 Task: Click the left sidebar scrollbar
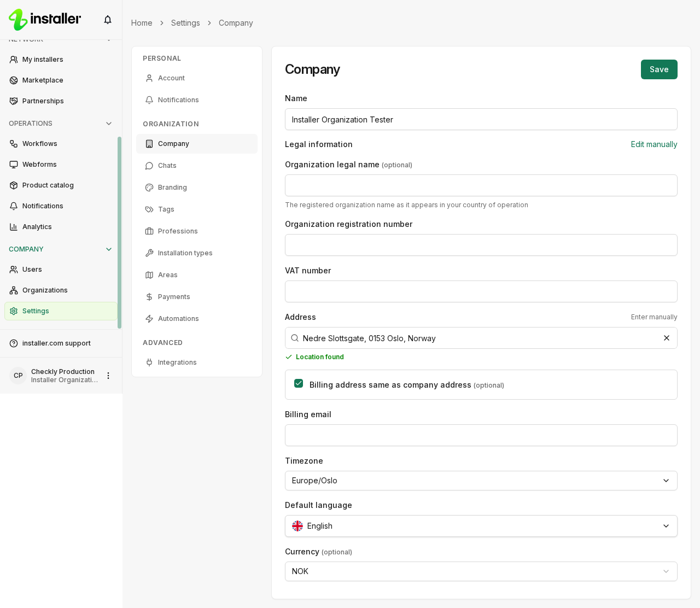click(119, 232)
